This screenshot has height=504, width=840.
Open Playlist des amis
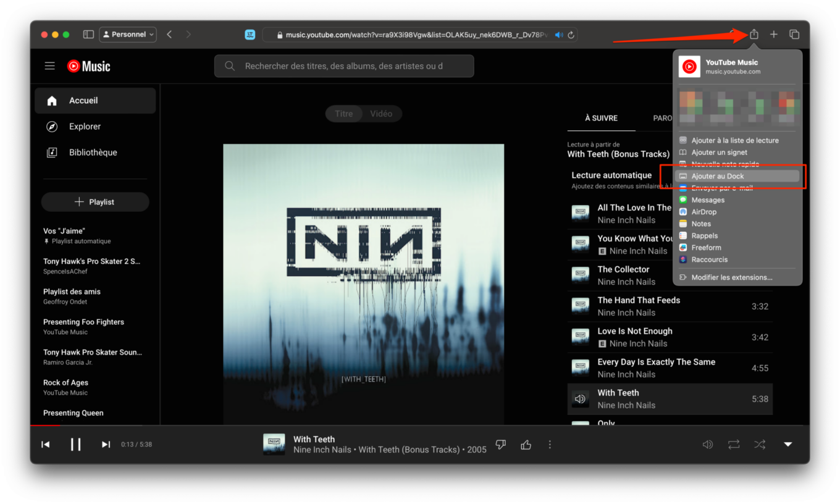click(x=95, y=296)
